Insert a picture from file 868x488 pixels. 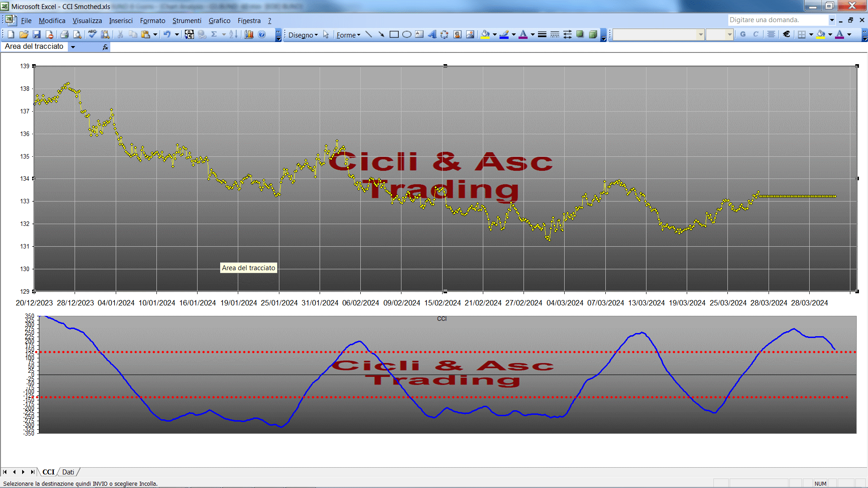coord(470,34)
